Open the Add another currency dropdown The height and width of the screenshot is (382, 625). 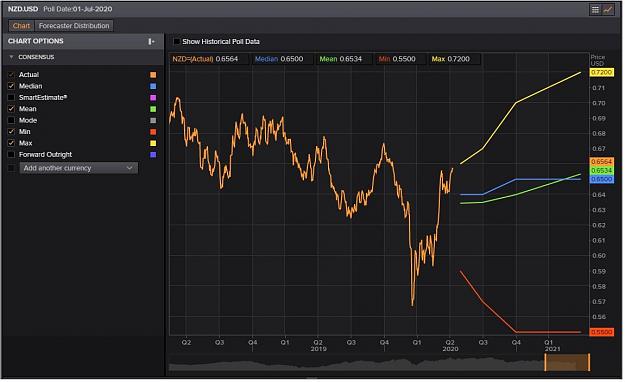[x=79, y=168]
